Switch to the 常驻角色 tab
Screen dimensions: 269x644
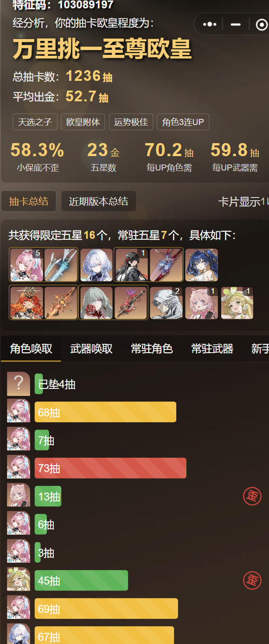tap(152, 348)
